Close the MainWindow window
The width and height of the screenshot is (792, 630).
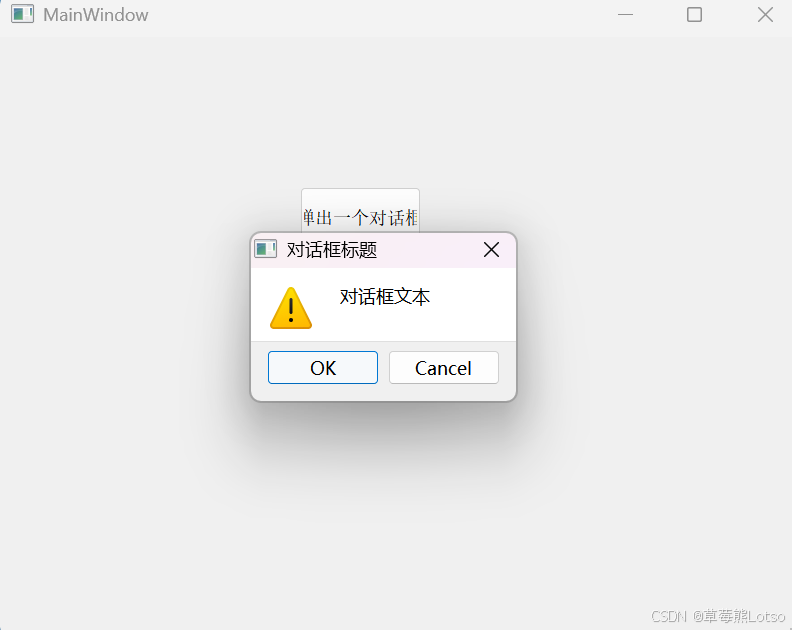pyautogui.click(x=765, y=15)
